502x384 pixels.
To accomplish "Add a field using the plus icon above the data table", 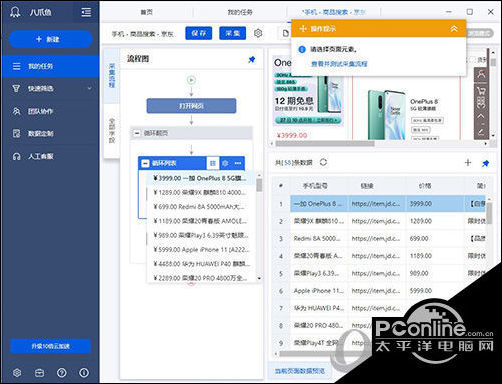I will 468,162.
